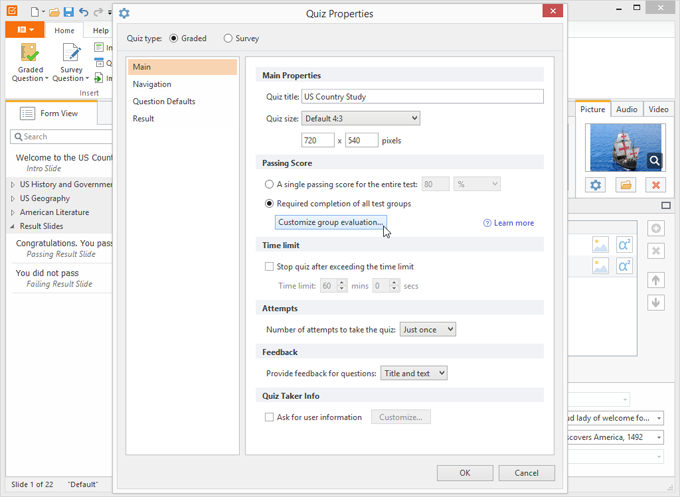Open feedback for questions dropdown
The image size is (680, 497).
point(414,373)
